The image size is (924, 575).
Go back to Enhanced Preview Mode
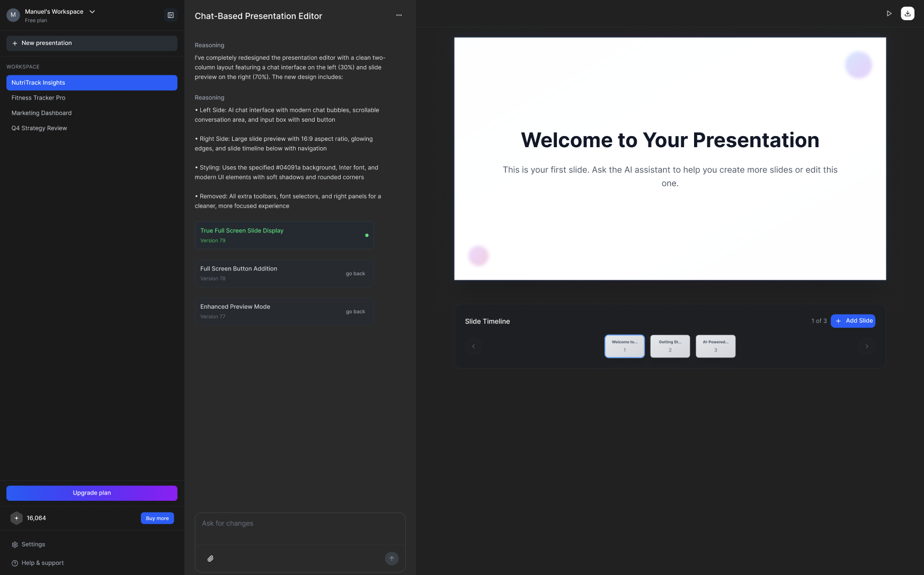356,312
